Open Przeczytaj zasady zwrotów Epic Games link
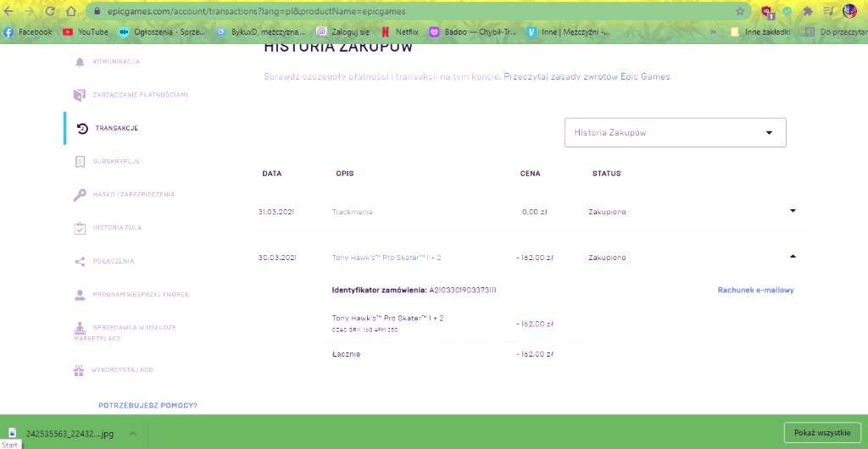The height and width of the screenshot is (449, 868). point(587,76)
